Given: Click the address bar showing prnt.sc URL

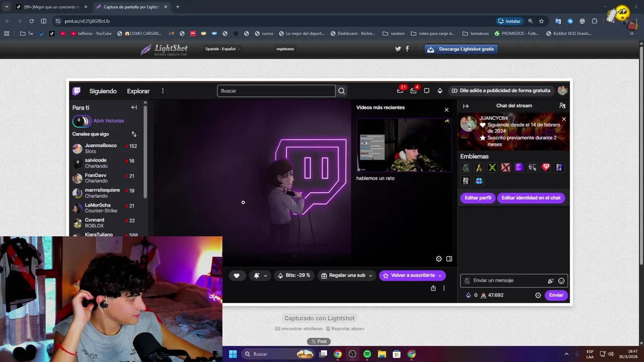Looking at the screenshot, I should point(272,21).
